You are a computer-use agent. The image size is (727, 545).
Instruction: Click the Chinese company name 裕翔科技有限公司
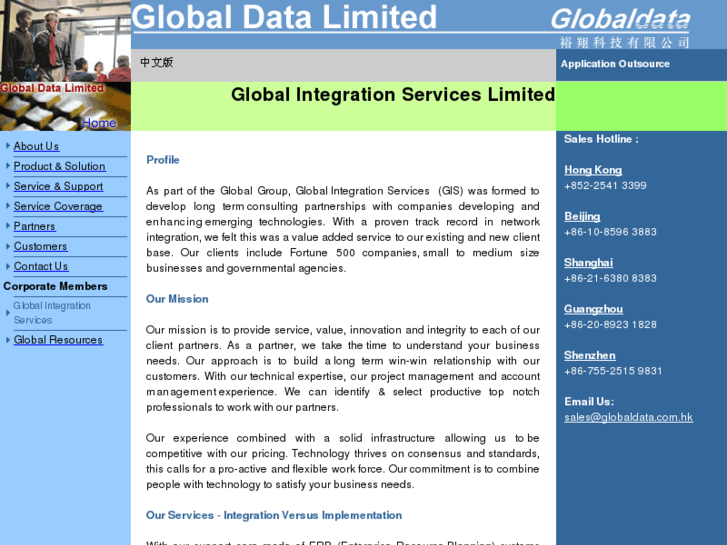tap(624, 43)
